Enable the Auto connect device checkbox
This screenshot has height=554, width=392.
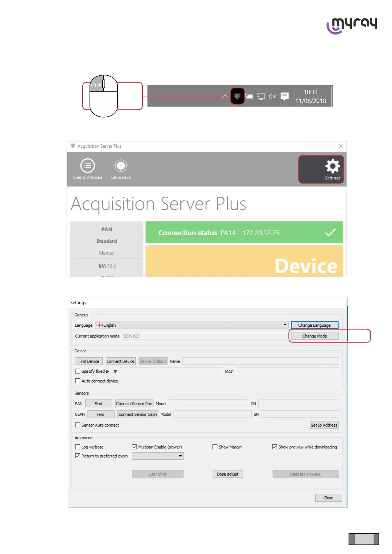coord(78,381)
